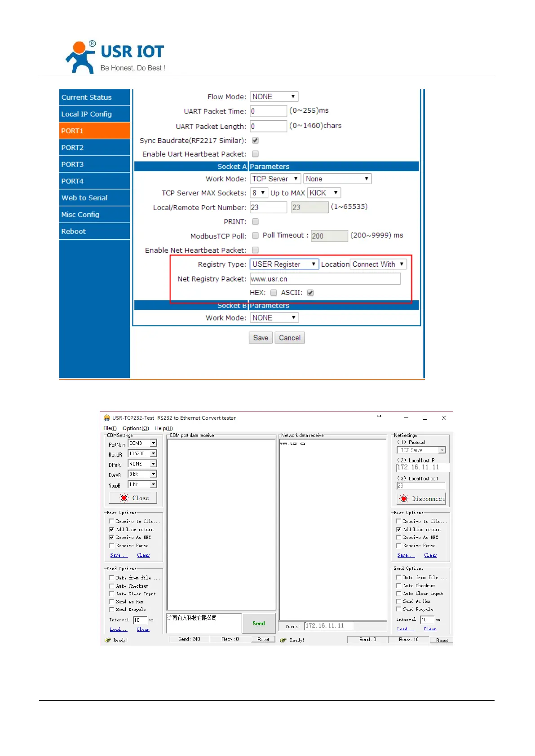Click the UART Packet Time field
Image resolution: width=535 pixels, height=756 pixels.
(268, 111)
